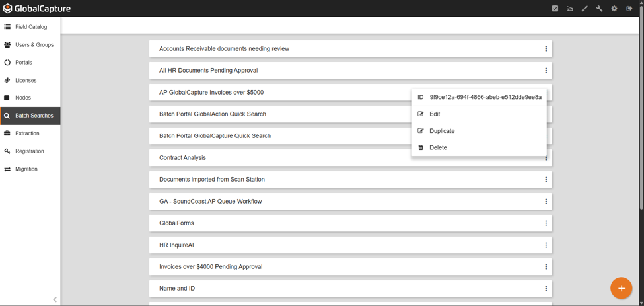The height and width of the screenshot is (306, 644).
Task: Open the wrench administration icon
Action: 599,8
